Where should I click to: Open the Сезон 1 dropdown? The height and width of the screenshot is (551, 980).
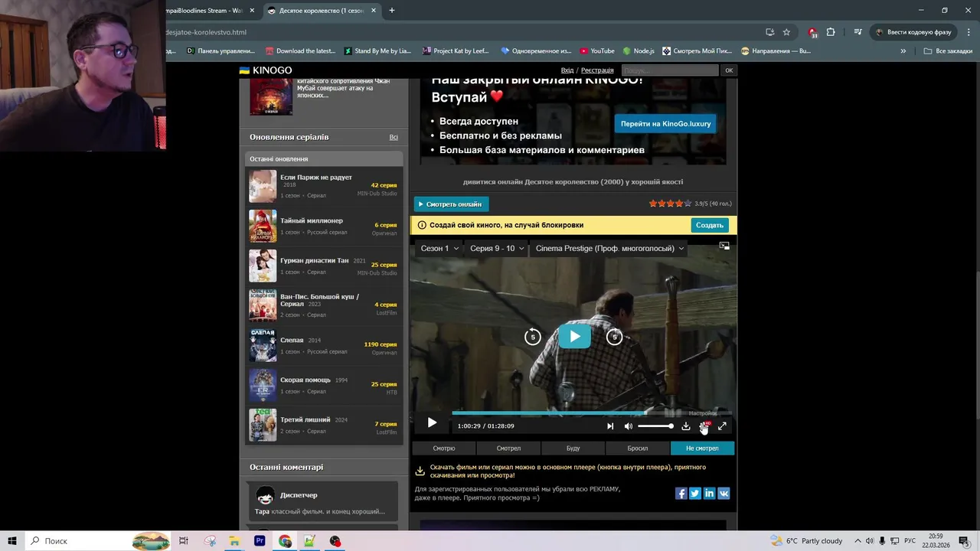[439, 248]
